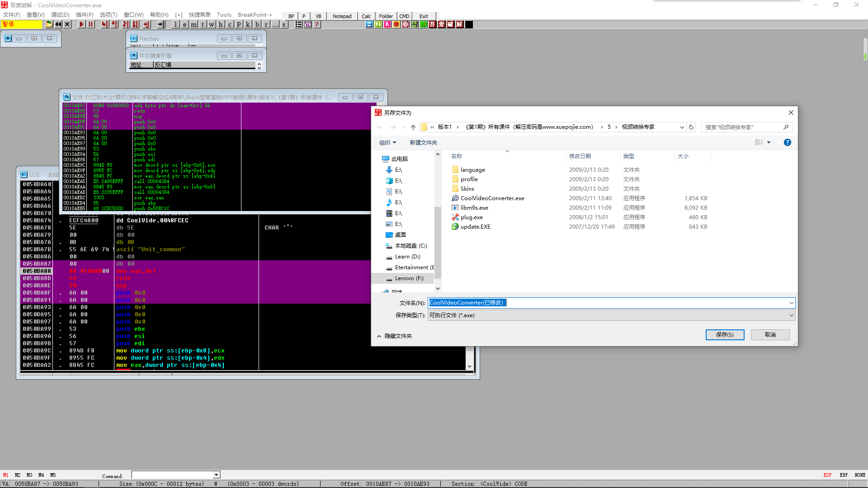868x488 pixels.
Task: Click the open file folder toolbar icon
Action: (x=49, y=24)
